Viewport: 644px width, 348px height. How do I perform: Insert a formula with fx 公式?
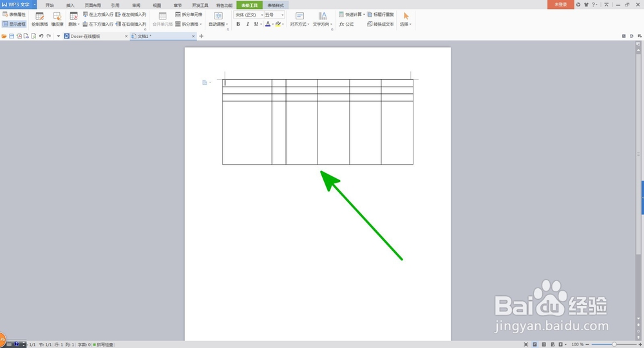pos(346,24)
